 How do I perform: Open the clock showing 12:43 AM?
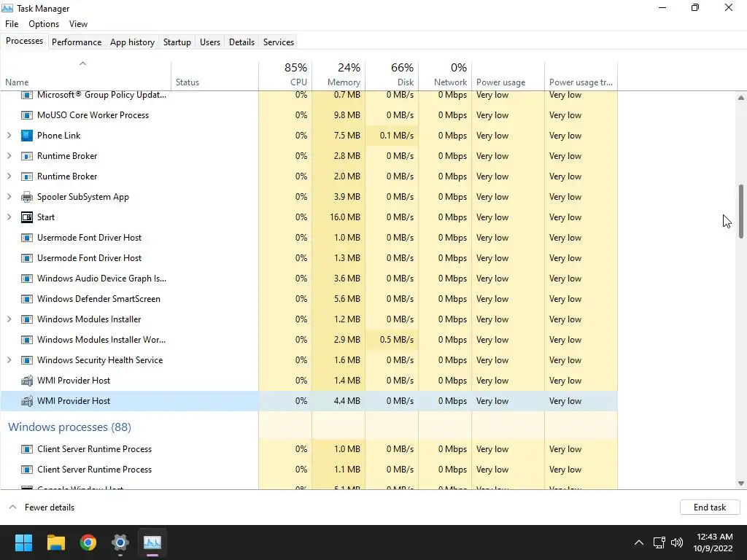pos(713,542)
